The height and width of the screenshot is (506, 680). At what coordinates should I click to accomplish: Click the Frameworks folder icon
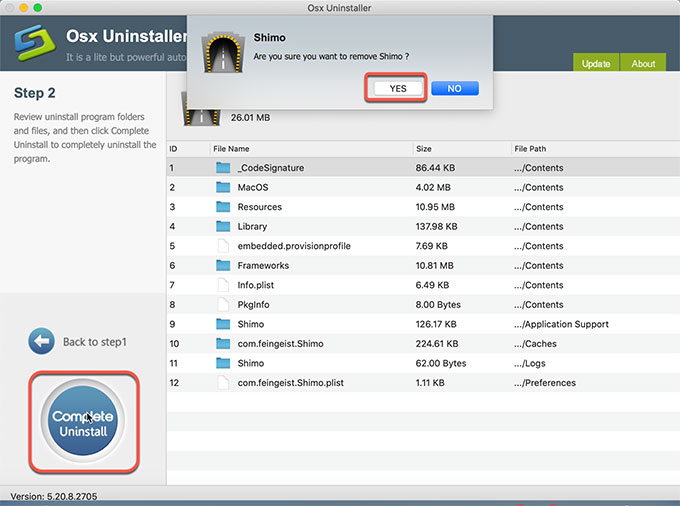pyautogui.click(x=223, y=266)
